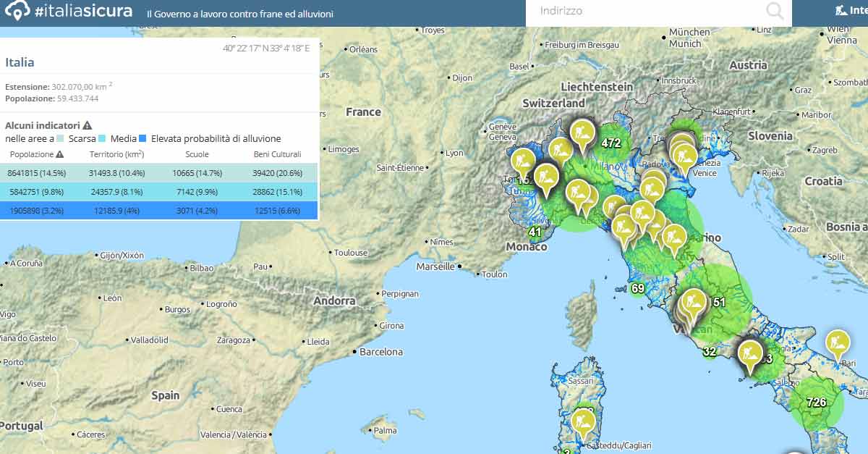Click warning icon beside Alcuni indicatori
Viewport: 868px width, 454px height.
[87, 125]
